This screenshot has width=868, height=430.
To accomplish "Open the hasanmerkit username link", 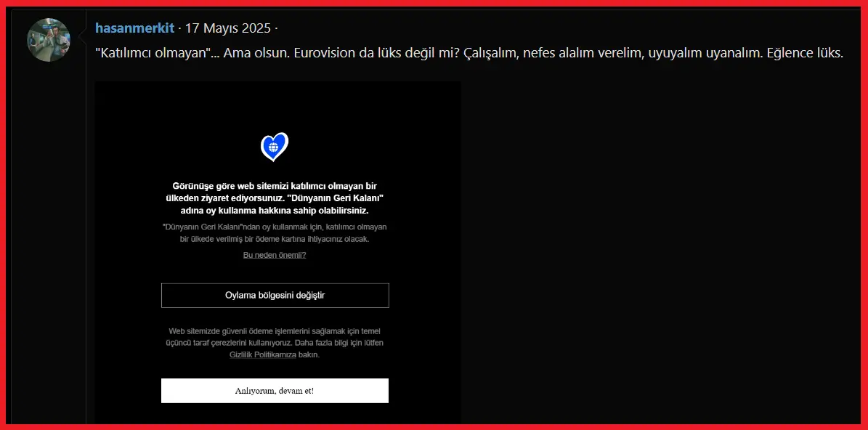I will (x=135, y=28).
